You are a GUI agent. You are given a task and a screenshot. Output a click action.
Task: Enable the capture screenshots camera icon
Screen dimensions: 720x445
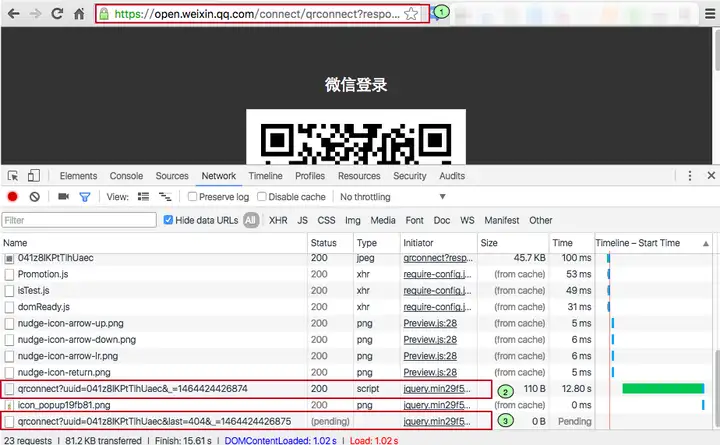click(63, 197)
